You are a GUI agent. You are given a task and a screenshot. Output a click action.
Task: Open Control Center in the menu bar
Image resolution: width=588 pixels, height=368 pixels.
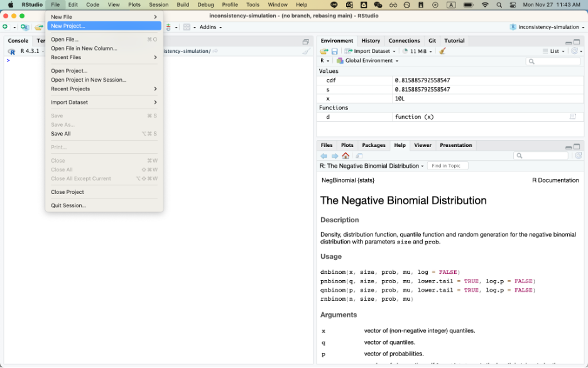(513, 5)
